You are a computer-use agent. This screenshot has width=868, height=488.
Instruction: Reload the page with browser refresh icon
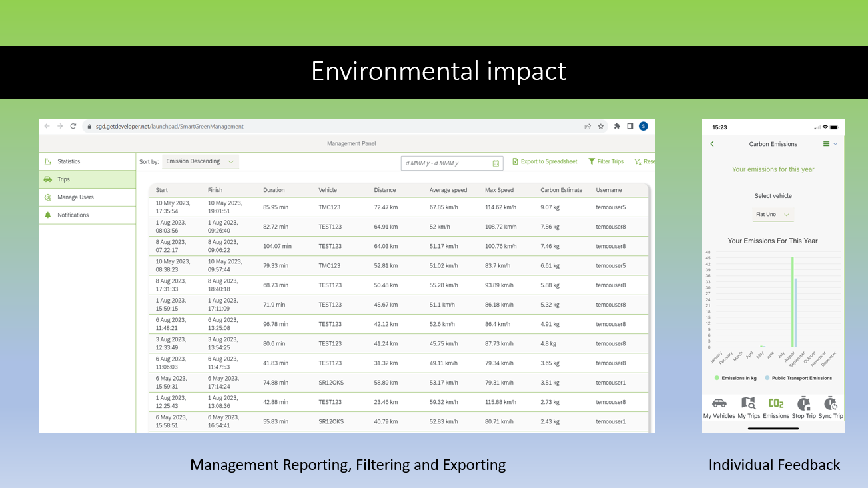point(73,126)
